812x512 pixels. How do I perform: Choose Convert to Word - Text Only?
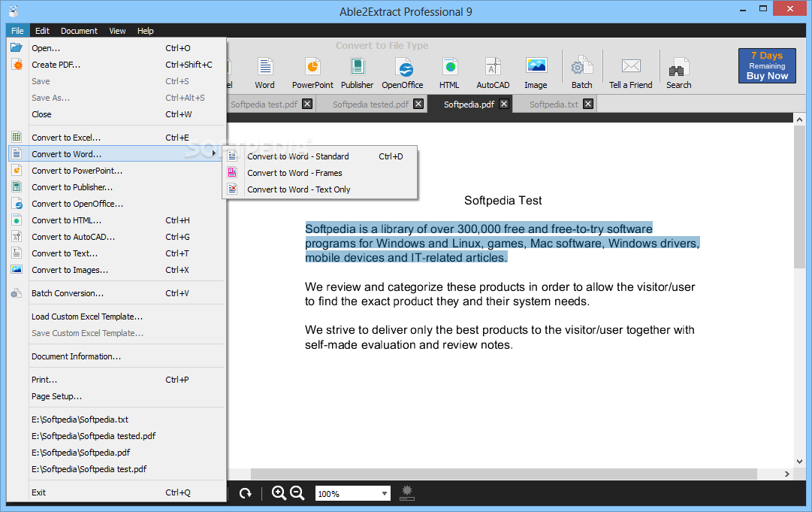click(x=319, y=189)
